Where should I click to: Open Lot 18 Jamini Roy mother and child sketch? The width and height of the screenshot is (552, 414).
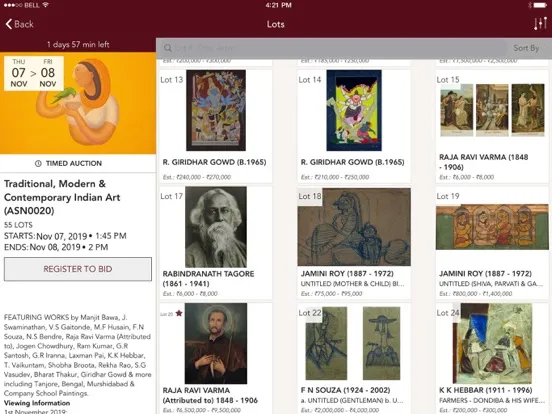(354, 227)
